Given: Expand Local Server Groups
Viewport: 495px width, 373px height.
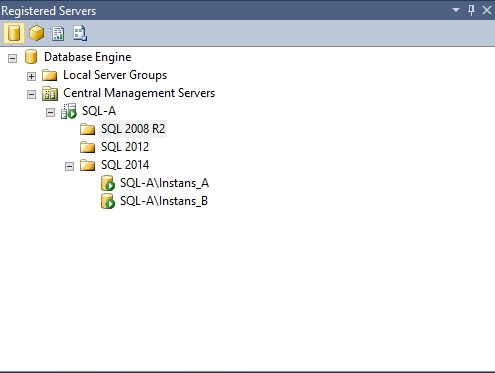Looking at the screenshot, I should (31, 76).
